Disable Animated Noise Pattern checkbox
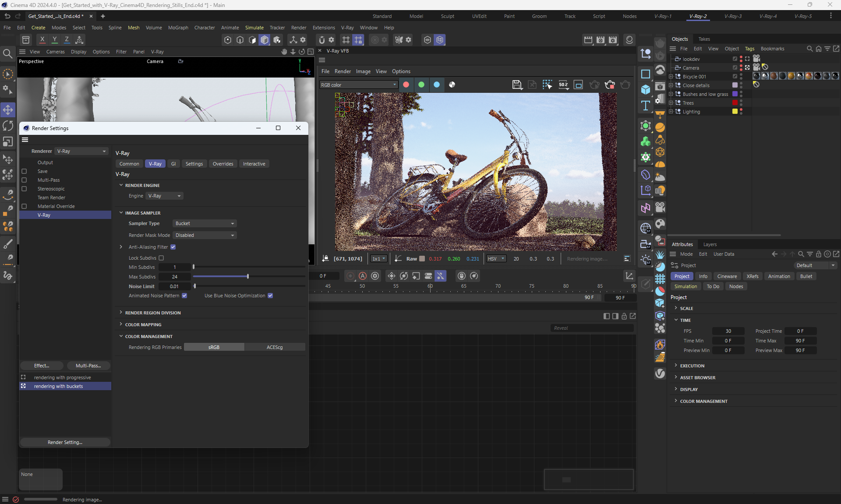The height and width of the screenshot is (504, 841). click(x=184, y=296)
